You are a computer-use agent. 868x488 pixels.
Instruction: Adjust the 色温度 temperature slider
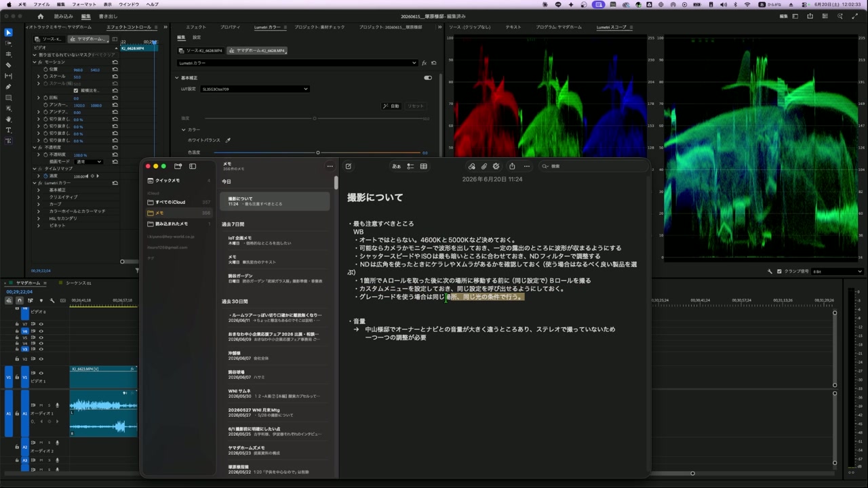click(317, 152)
